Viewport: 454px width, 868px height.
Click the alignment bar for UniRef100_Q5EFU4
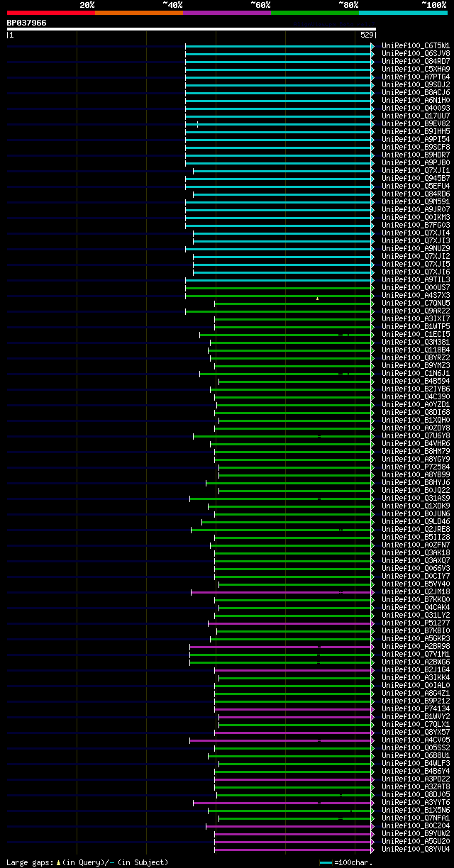tap(279, 187)
